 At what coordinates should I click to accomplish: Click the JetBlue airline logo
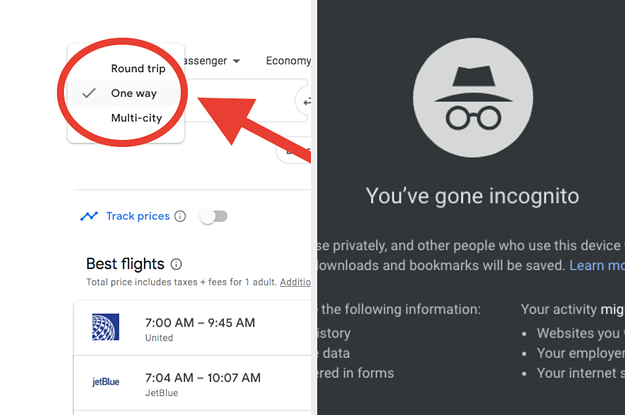106,382
